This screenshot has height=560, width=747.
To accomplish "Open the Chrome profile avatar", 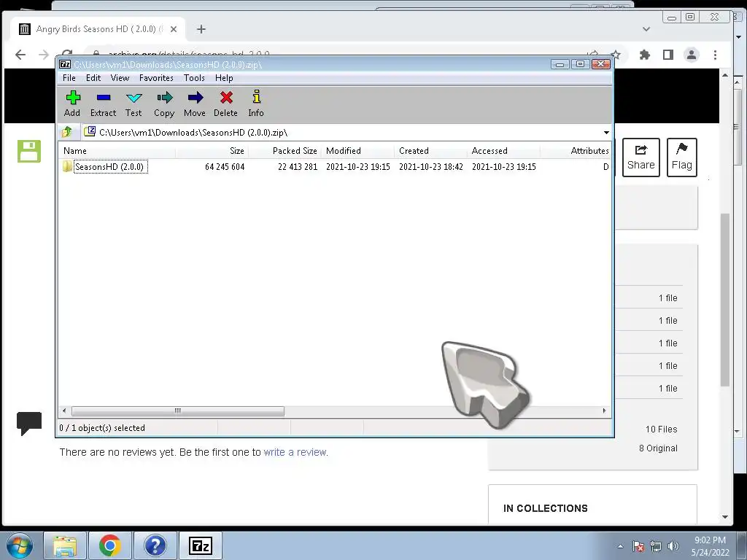I will (x=692, y=55).
